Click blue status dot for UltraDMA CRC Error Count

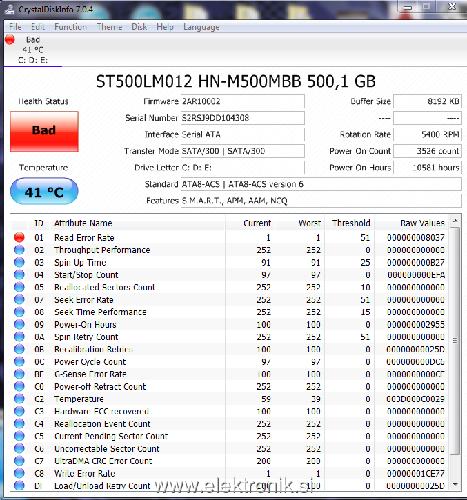pyautogui.click(x=19, y=461)
